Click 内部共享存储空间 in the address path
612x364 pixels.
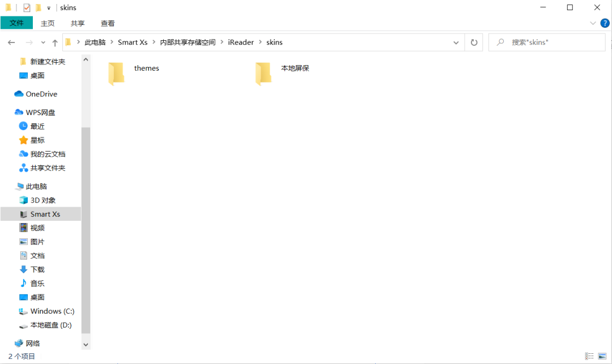188,42
